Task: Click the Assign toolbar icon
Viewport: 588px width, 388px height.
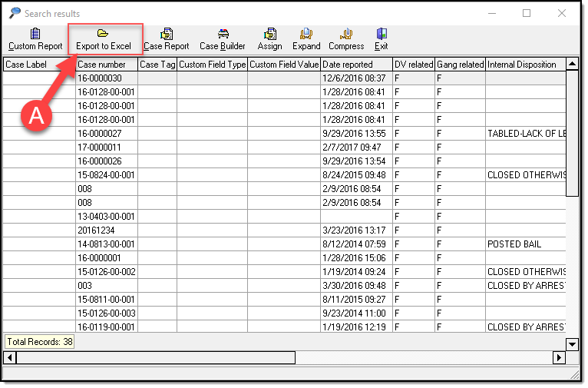Action: click(x=269, y=39)
